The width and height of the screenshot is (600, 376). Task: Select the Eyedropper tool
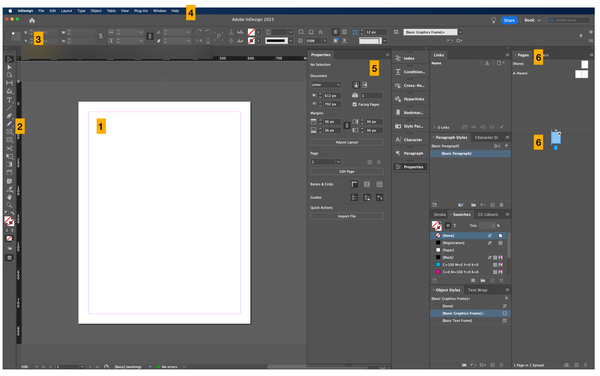(x=9, y=189)
